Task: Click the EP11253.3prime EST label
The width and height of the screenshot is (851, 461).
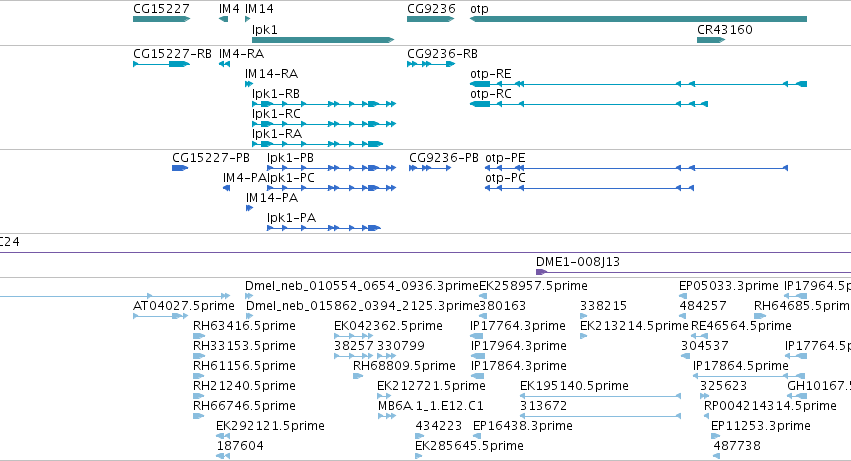Action: tap(760, 426)
